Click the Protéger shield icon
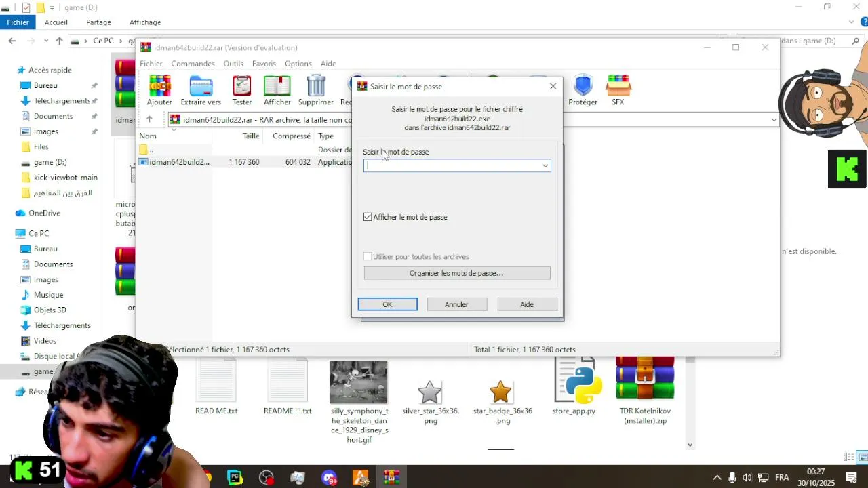This screenshot has height=488, width=868. coord(583,90)
